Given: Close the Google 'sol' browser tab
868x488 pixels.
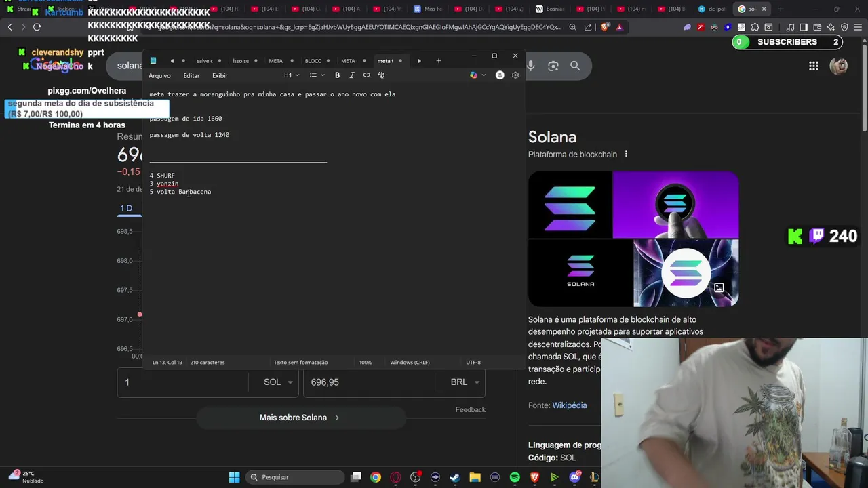Looking at the screenshot, I should pos(764,9).
